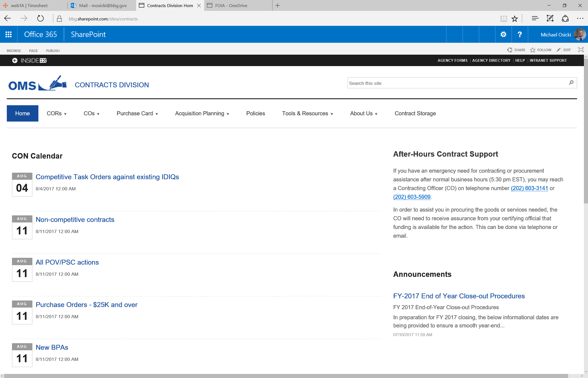Click phone number (202) 603-5909
This screenshot has width=588, height=378.
412,197
